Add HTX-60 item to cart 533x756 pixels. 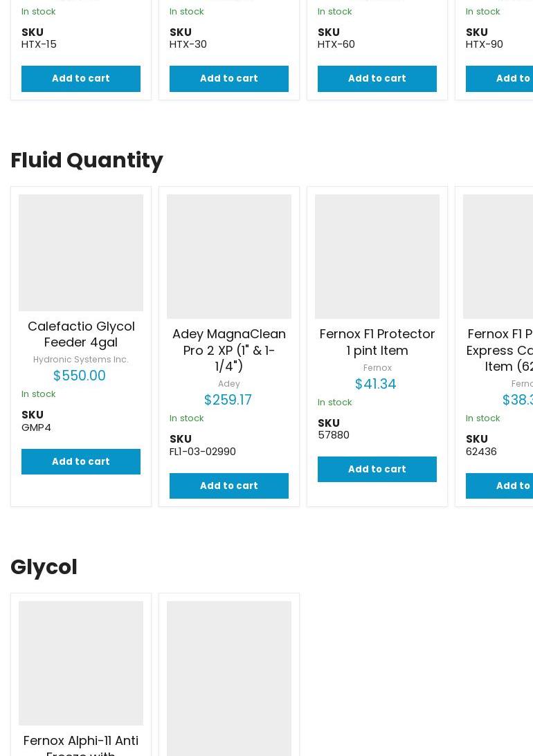coord(377,78)
